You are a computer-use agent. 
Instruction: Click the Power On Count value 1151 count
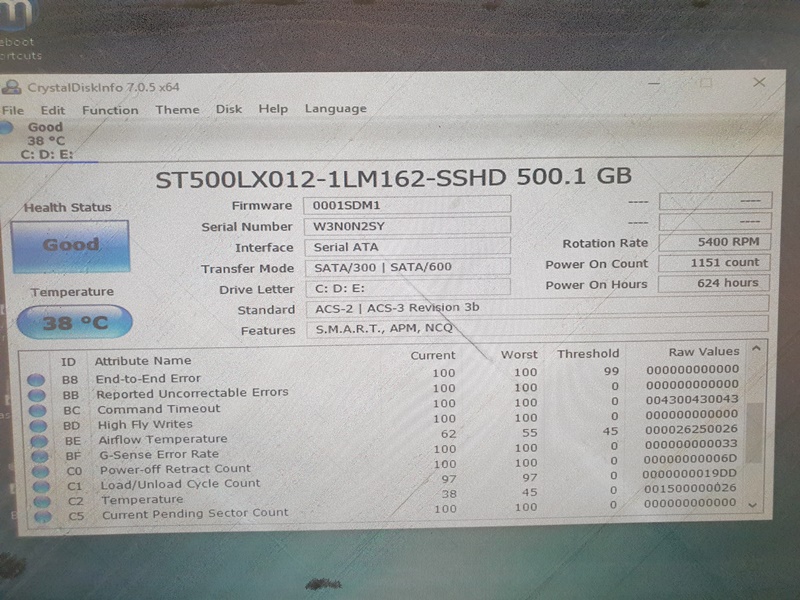coord(714,263)
